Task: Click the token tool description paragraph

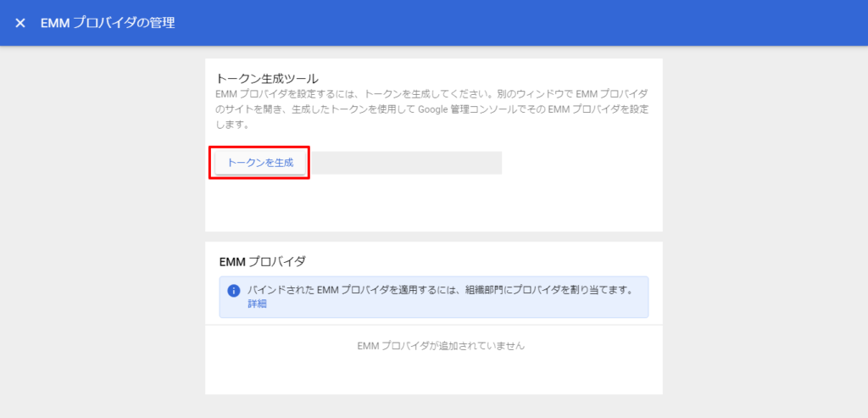Action: pyautogui.click(x=432, y=109)
